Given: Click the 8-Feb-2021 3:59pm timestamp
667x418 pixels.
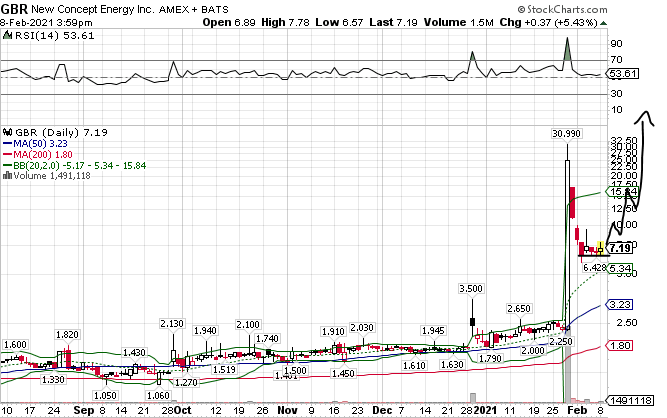Looking at the screenshot, I should 46,23.
